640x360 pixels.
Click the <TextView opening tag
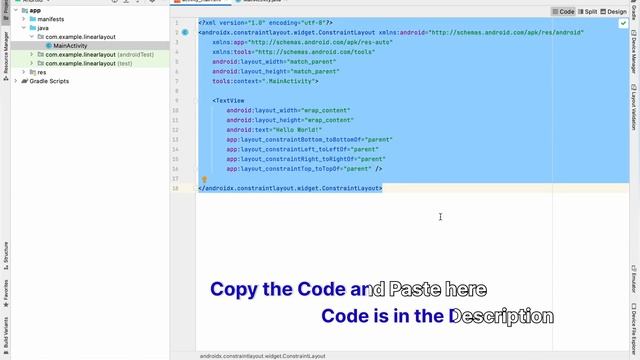pyautogui.click(x=228, y=100)
